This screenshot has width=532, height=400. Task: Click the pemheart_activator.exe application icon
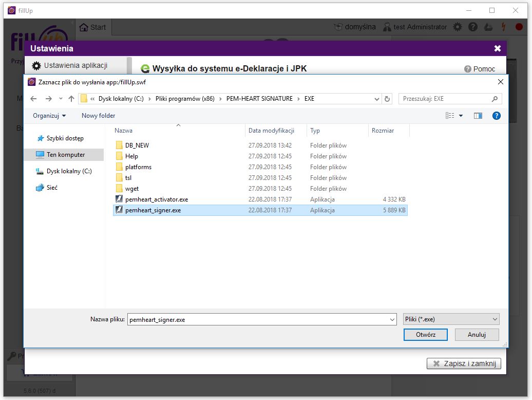(119, 199)
